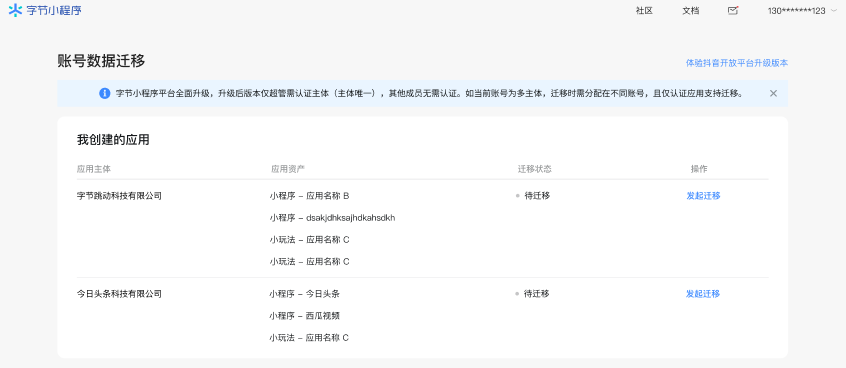
Task: Click account number 130*******123
Action: tap(796, 11)
